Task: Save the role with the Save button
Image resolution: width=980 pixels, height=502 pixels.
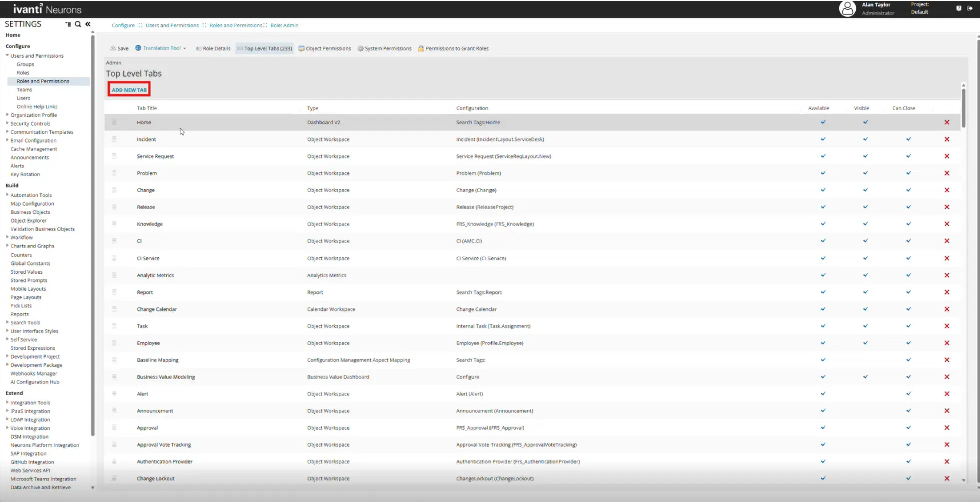Action: [119, 48]
